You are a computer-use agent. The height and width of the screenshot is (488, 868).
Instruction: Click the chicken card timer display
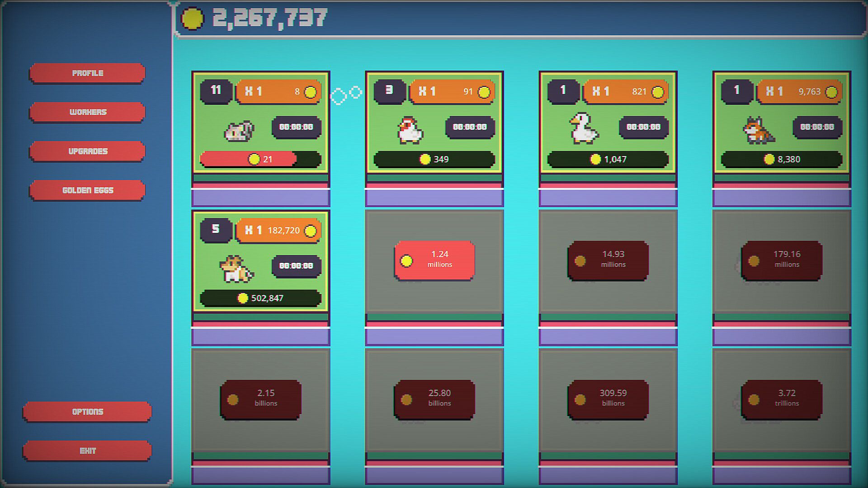tap(470, 127)
